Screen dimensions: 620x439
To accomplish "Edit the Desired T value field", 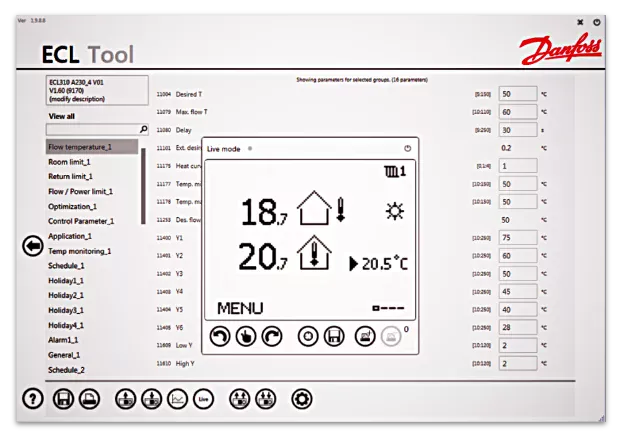I will [x=518, y=94].
